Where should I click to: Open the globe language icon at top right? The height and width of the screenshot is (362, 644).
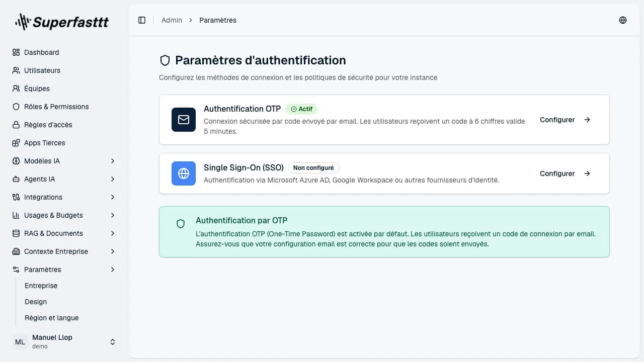point(623,20)
